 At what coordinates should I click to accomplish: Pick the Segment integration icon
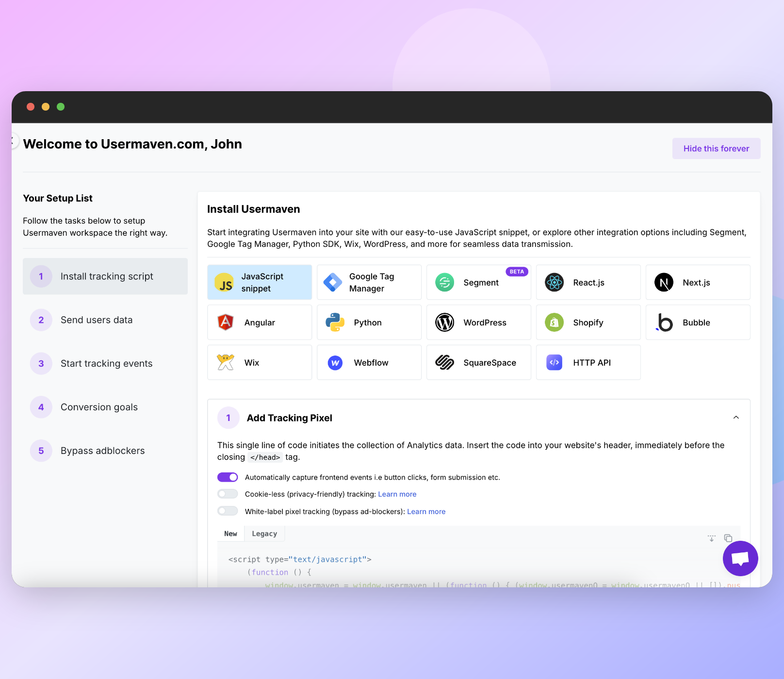tap(444, 282)
